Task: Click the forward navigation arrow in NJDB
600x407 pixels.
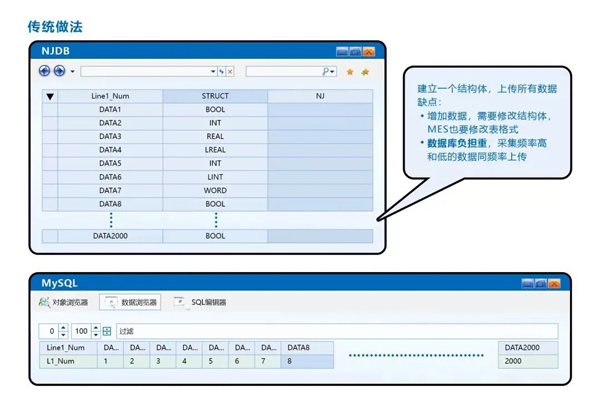Action: tap(59, 71)
